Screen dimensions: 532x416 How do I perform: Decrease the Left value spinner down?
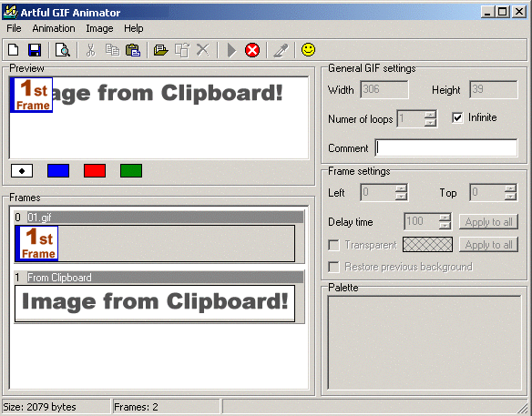pos(401,196)
